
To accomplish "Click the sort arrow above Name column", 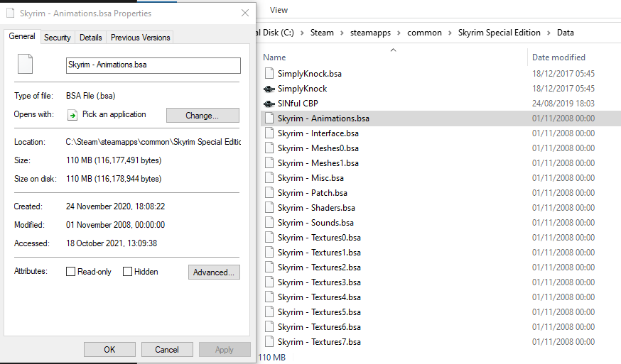I will coord(393,50).
